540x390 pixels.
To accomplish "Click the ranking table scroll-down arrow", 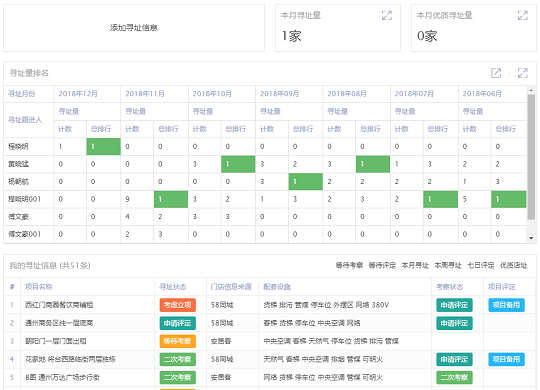I will click(x=531, y=238).
